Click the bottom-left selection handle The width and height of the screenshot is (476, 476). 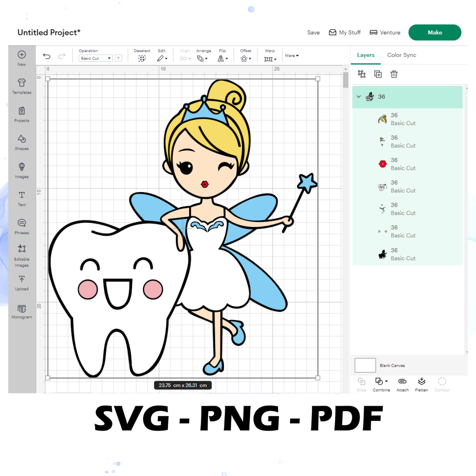tap(48, 378)
